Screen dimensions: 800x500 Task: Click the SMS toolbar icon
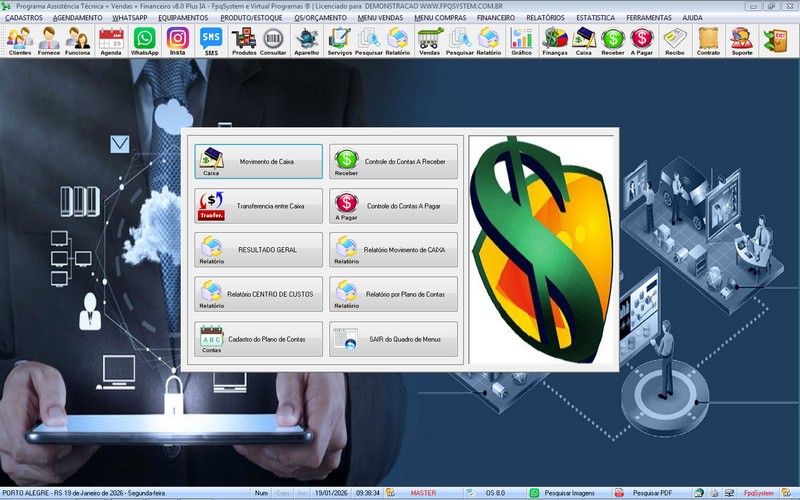click(x=211, y=41)
